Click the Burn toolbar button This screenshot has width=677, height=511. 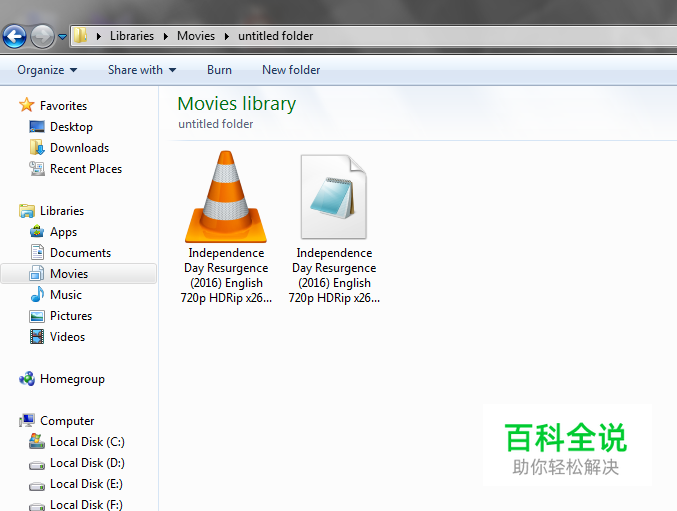point(219,70)
